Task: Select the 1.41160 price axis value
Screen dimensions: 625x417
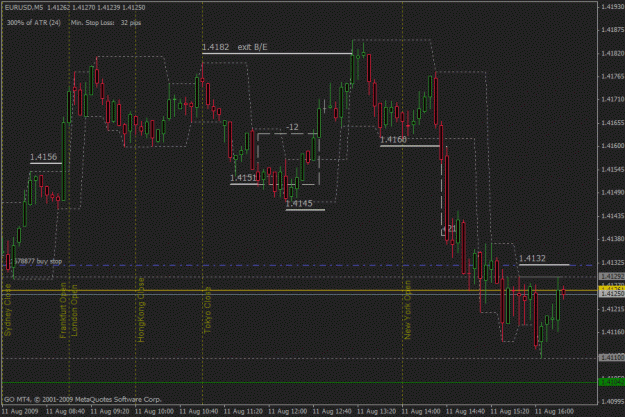Action: click(613, 332)
